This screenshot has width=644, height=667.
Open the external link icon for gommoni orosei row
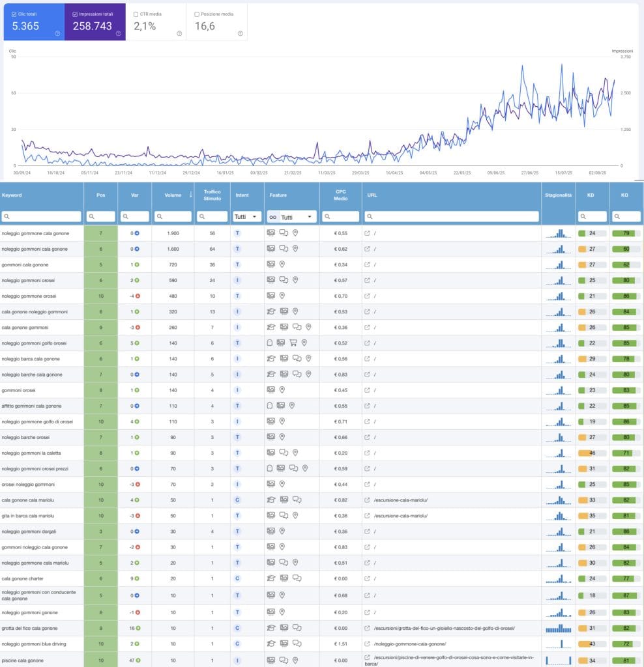367,390
